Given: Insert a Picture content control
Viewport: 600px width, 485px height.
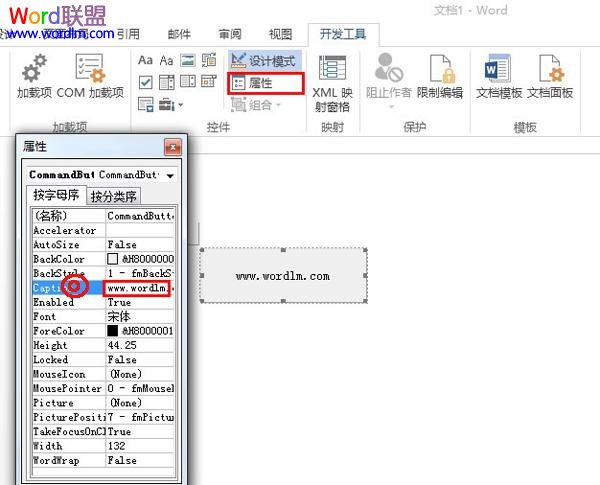Looking at the screenshot, I should tap(188, 60).
